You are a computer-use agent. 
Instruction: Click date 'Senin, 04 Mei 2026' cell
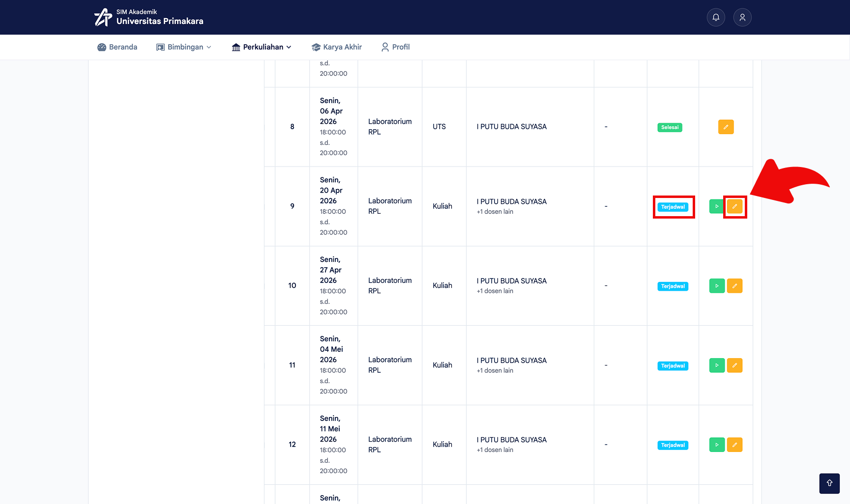click(x=333, y=365)
